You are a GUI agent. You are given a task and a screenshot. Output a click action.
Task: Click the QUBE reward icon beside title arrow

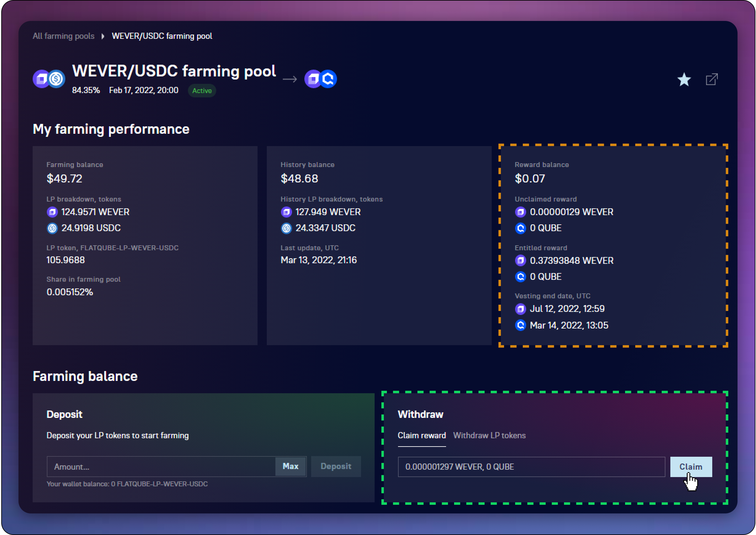(328, 79)
